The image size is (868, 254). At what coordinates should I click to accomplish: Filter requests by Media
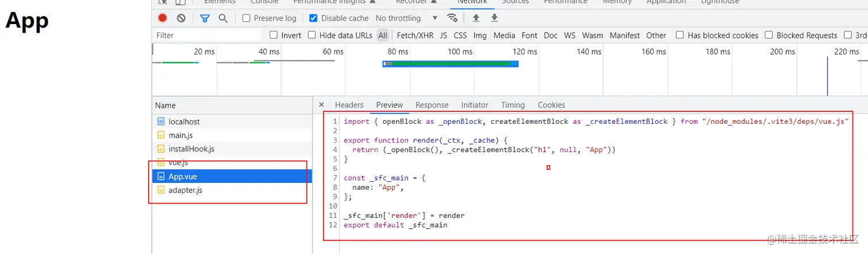point(504,35)
